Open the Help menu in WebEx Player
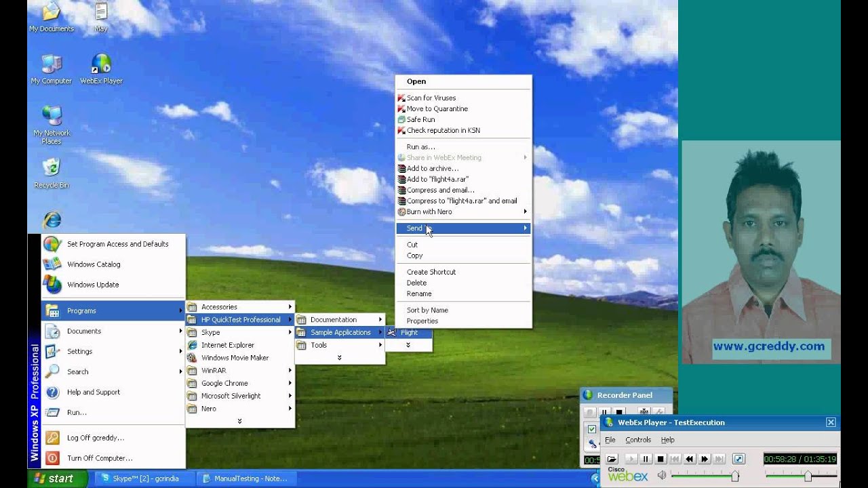 pos(667,440)
